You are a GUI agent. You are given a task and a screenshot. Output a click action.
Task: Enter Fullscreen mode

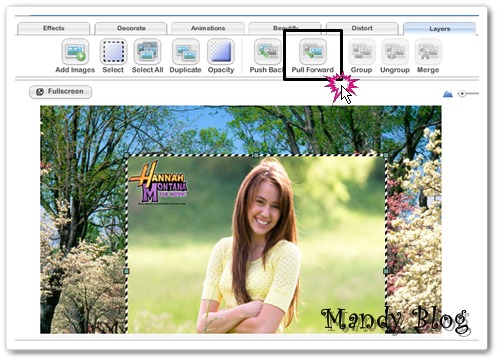click(x=61, y=92)
